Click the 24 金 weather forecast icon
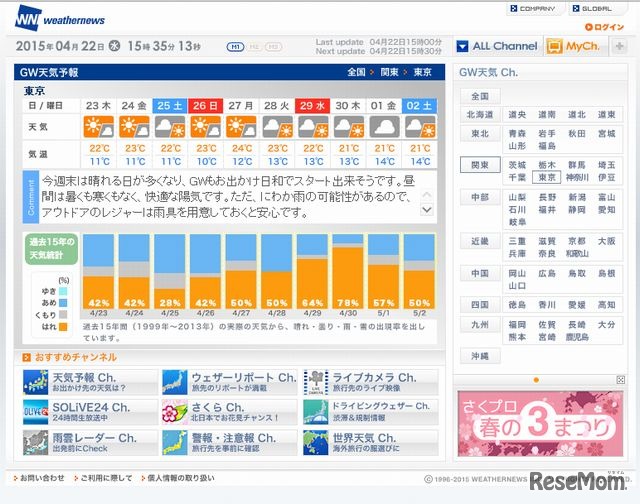This screenshot has width=640, height=504. pyautogui.click(x=134, y=127)
